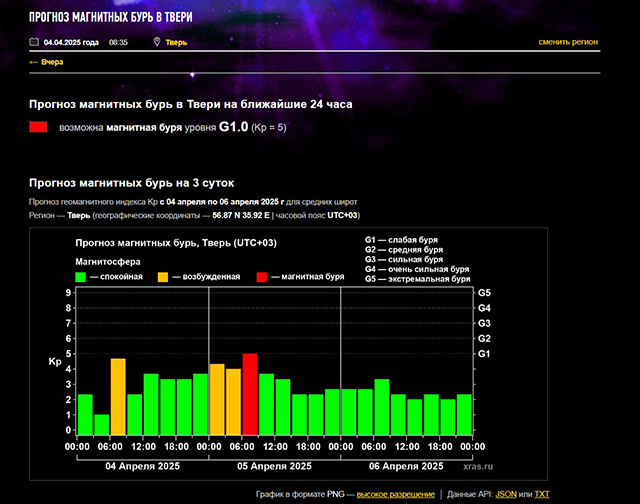Go to Вчера (yesterday) forecast
The image size is (640, 504).
[x=46, y=62]
